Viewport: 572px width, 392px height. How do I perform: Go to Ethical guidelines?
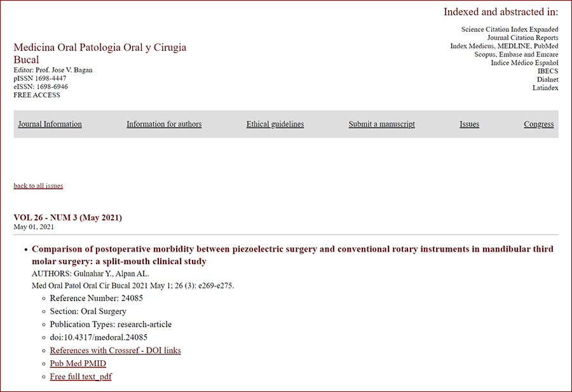275,124
